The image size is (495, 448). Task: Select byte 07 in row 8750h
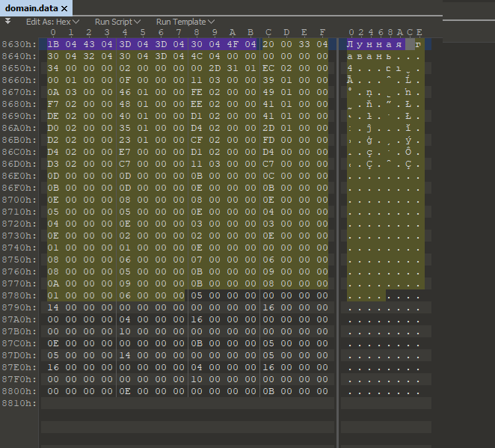(x=197, y=260)
